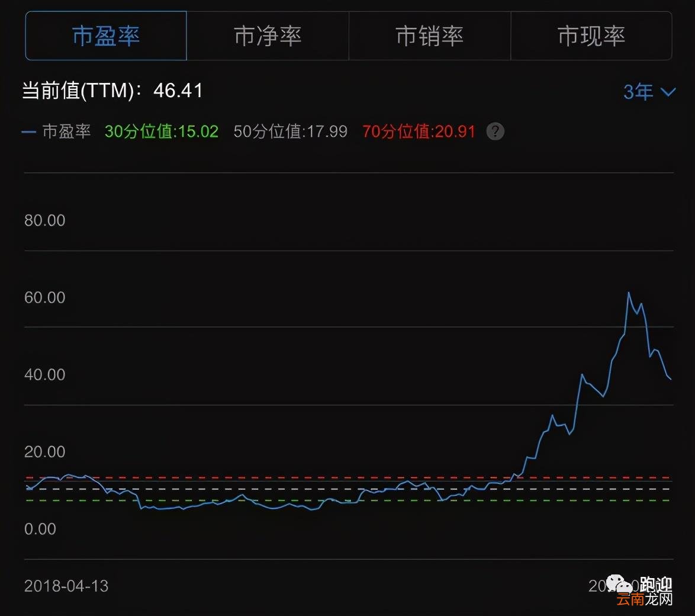Click the 80.00 y-axis label
695x616 pixels.
[45, 220]
